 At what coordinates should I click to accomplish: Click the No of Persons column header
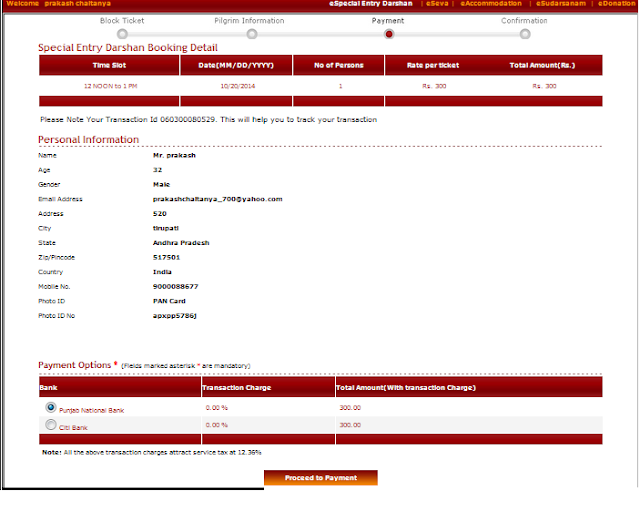[338, 65]
